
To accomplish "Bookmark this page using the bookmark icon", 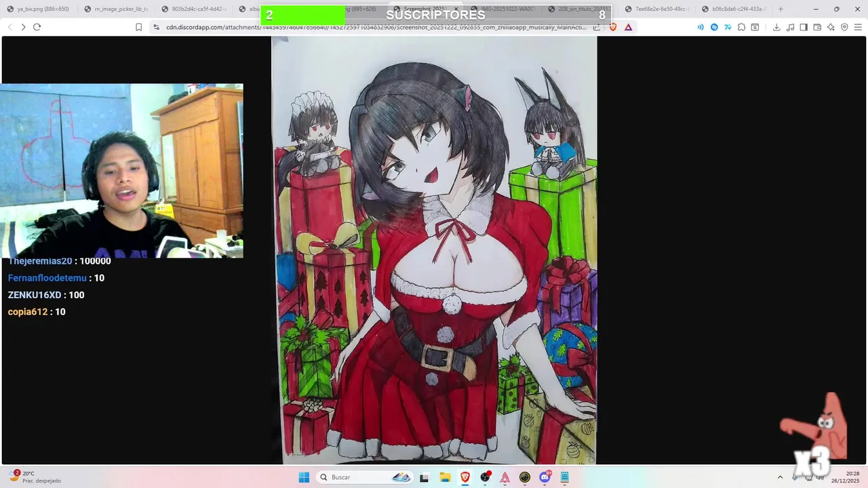I will click(138, 27).
